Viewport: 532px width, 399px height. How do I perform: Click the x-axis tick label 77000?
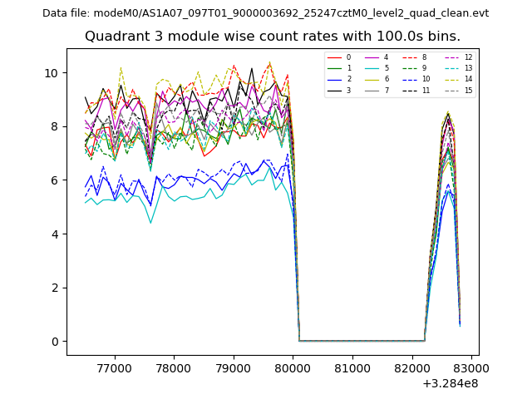(x=114, y=367)
